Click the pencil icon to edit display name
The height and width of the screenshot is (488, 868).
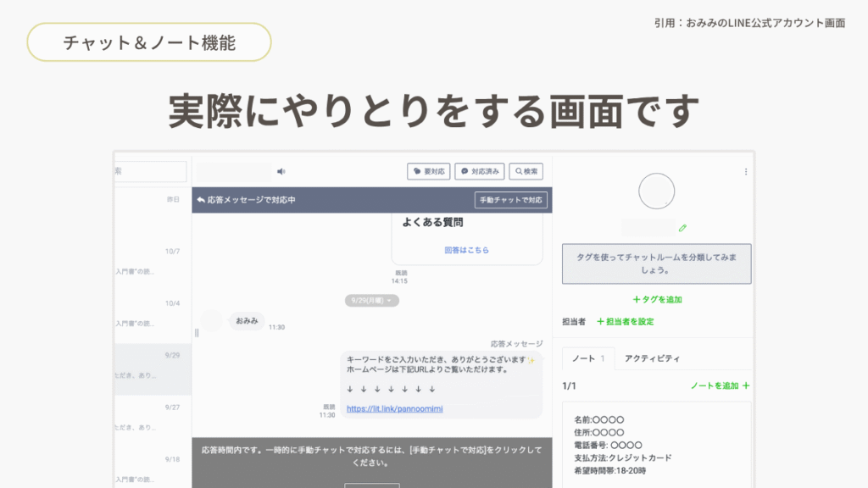pos(682,227)
